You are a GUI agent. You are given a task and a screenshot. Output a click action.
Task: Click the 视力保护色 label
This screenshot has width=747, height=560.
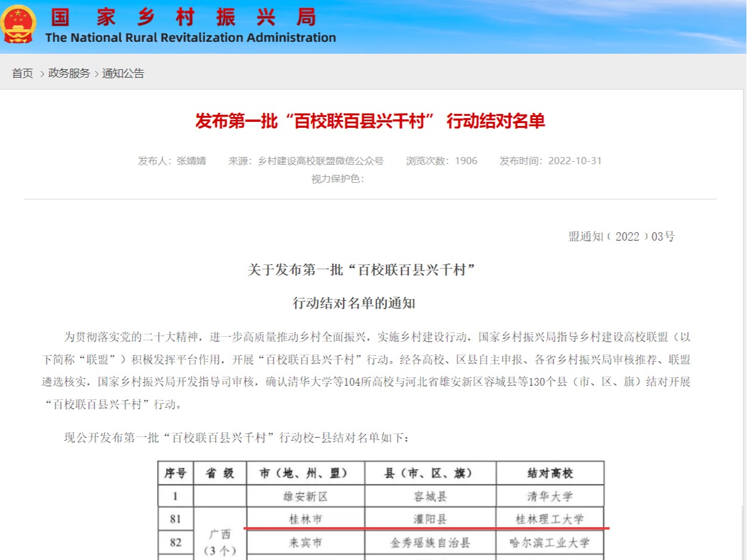click(x=337, y=179)
